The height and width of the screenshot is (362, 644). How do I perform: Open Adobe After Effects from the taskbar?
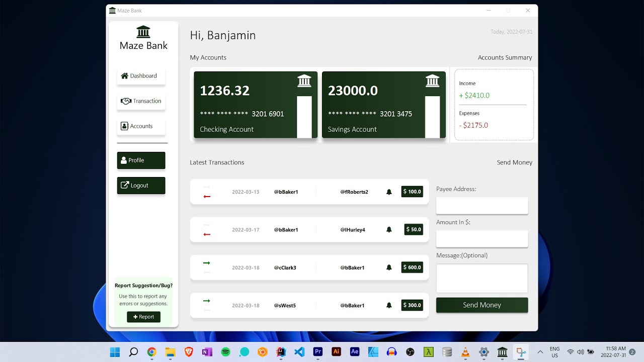[355, 352]
